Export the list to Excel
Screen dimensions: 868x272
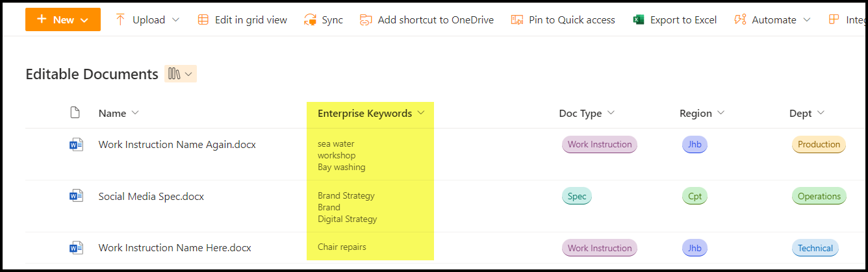click(x=675, y=19)
